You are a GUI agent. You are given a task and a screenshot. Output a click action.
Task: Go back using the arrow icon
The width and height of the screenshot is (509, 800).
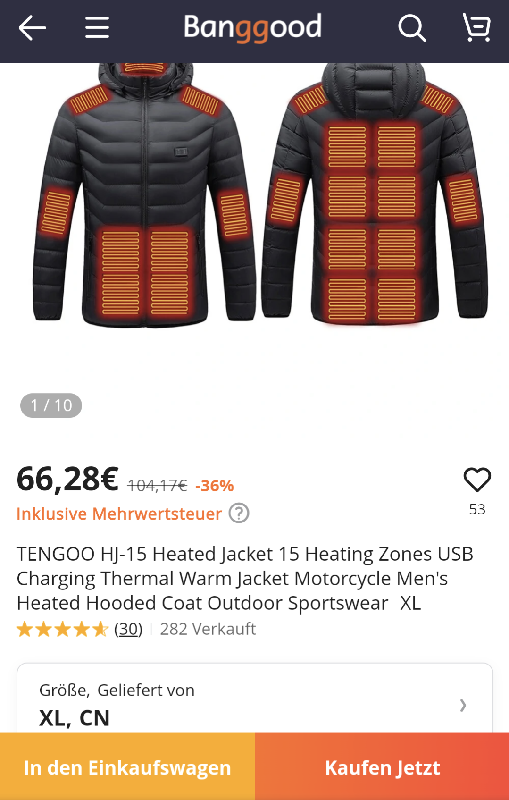click(x=32, y=27)
